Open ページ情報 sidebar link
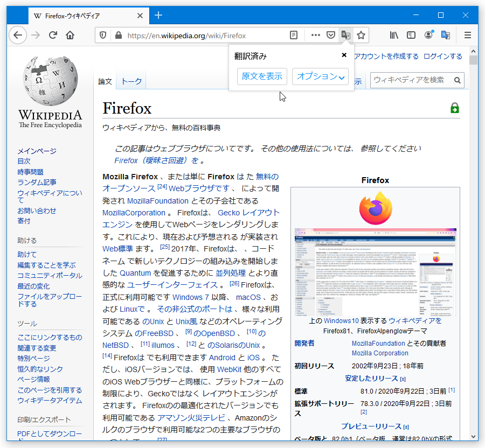 click(33, 380)
